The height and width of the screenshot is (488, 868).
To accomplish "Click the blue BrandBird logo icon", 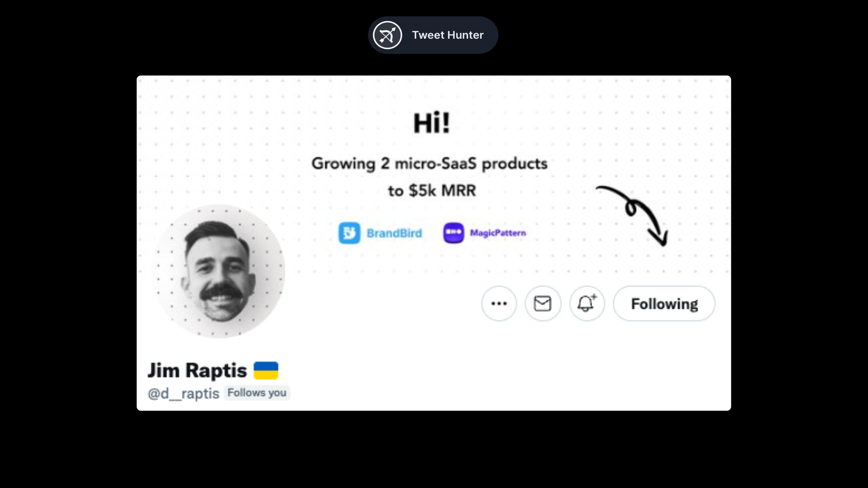I will pyautogui.click(x=349, y=233).
